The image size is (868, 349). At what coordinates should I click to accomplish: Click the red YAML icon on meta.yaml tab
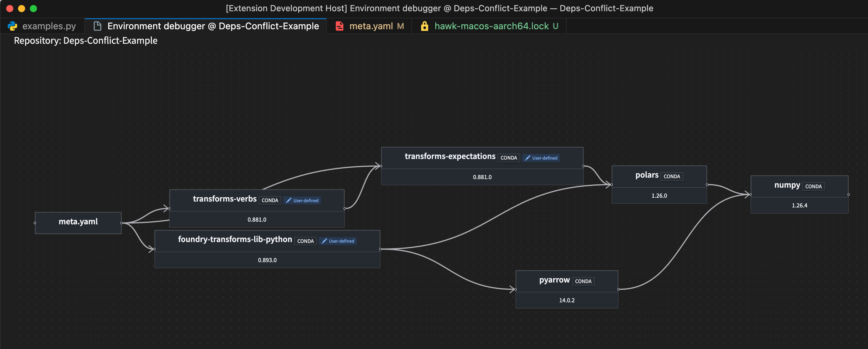(x=339, y=26)
